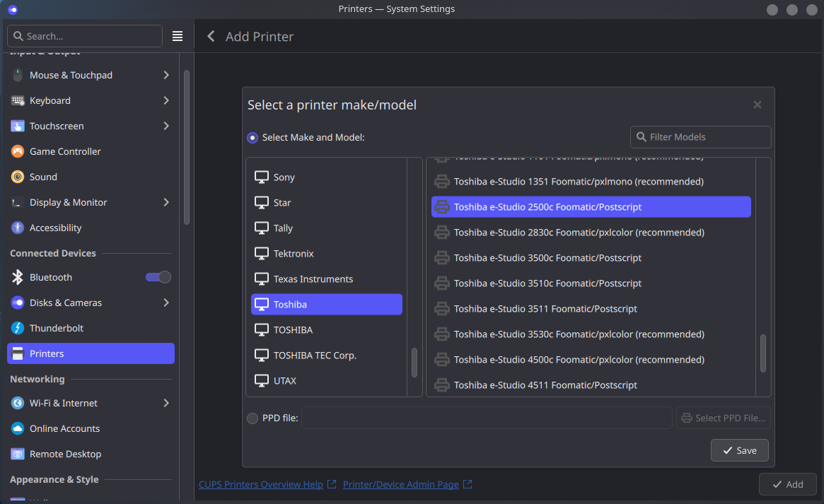
Task: Click the Sound icon in sidebar
Action: 18,177
